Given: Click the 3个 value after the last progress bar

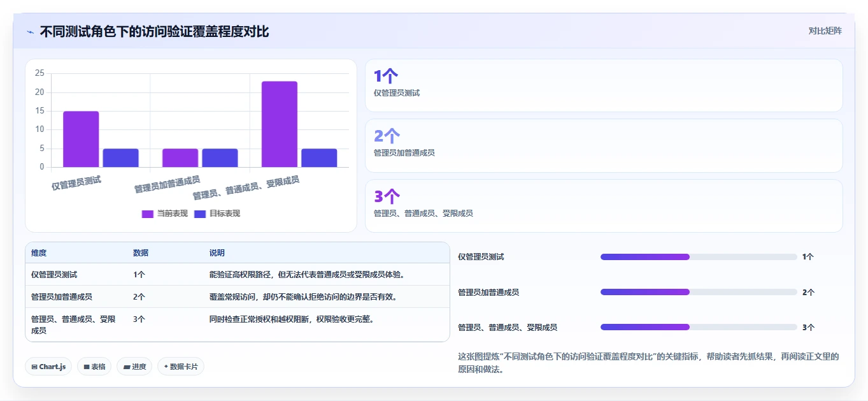Looking at the screenshot, I should click(808, 327).
